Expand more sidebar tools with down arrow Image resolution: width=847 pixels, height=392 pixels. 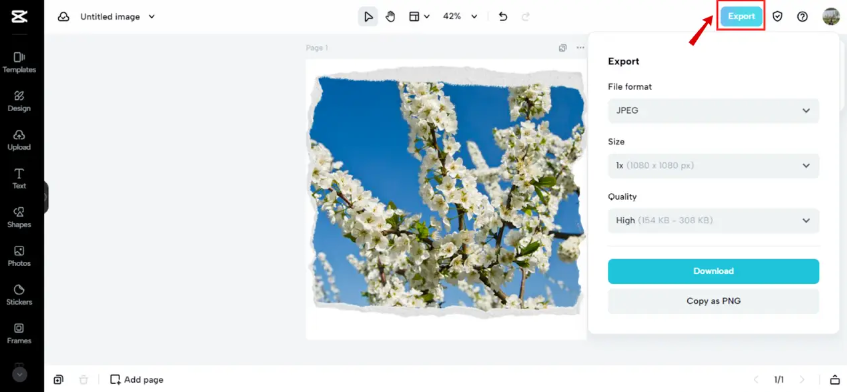19,374
